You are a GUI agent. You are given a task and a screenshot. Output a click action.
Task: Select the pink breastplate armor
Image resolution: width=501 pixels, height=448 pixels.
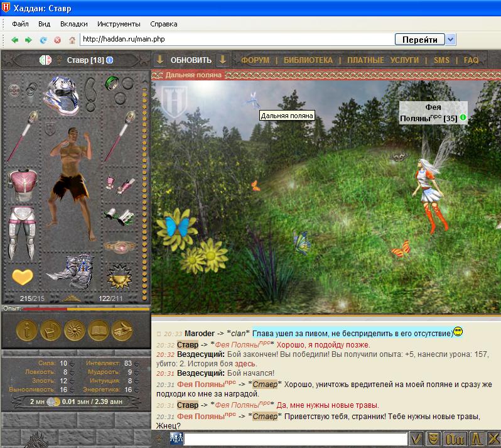[23, 185]
